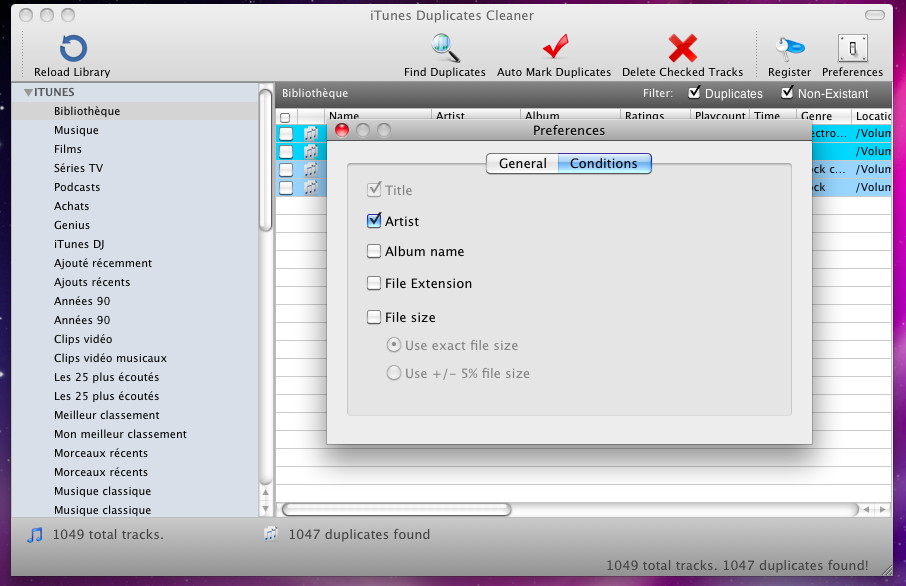Click the Preferences switch icon in toolbar
The image size is (906, 586).
pyautogui.click(x=852, y=48)
